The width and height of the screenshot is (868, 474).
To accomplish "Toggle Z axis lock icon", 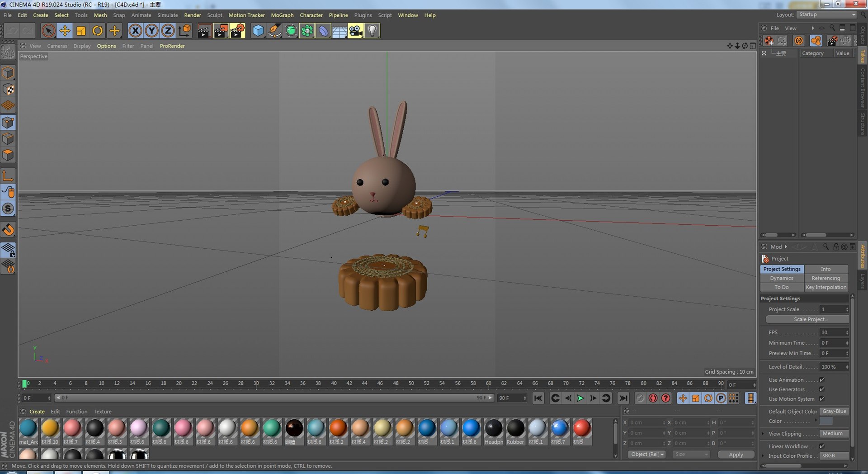I will click(168, 31).
